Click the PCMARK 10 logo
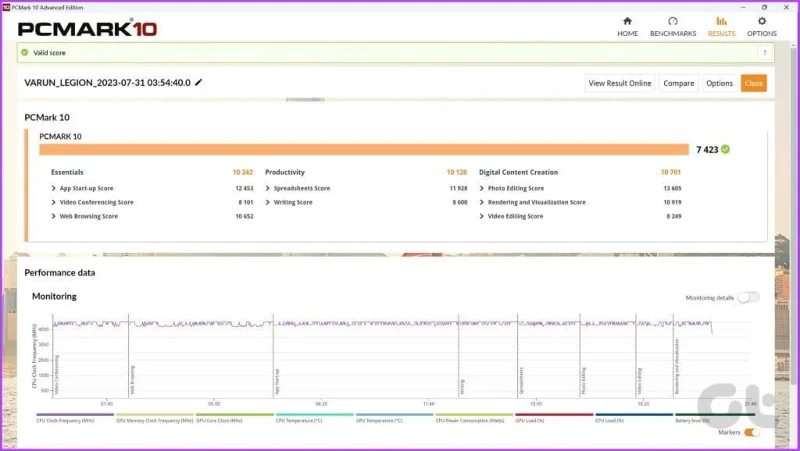The height and width of the screenshot is (451, 800). (87, 28)
